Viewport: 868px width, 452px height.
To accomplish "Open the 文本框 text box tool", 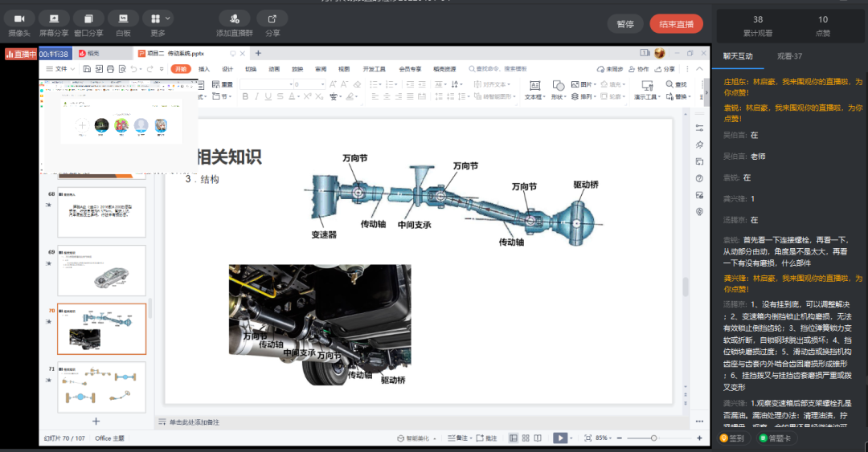I will click(534, 90).
